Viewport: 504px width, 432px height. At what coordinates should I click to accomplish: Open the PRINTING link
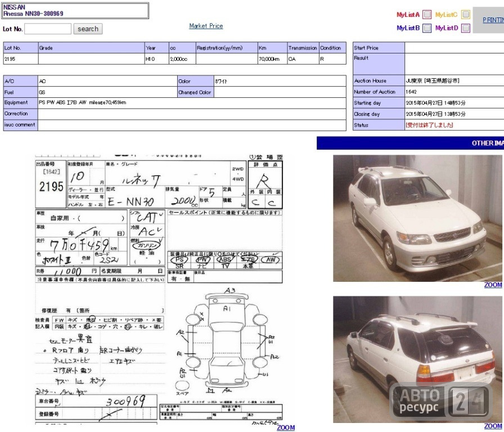click(493, 20)
